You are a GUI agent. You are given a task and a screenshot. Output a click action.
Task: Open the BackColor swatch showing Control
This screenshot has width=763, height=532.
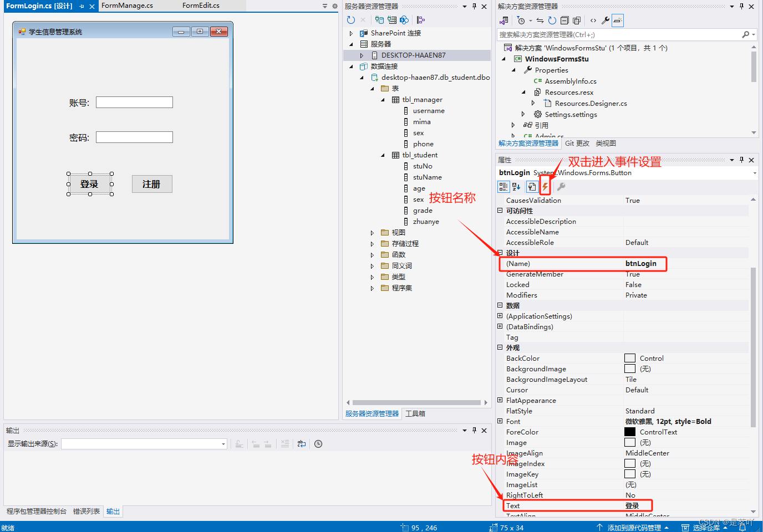point(630,358)
